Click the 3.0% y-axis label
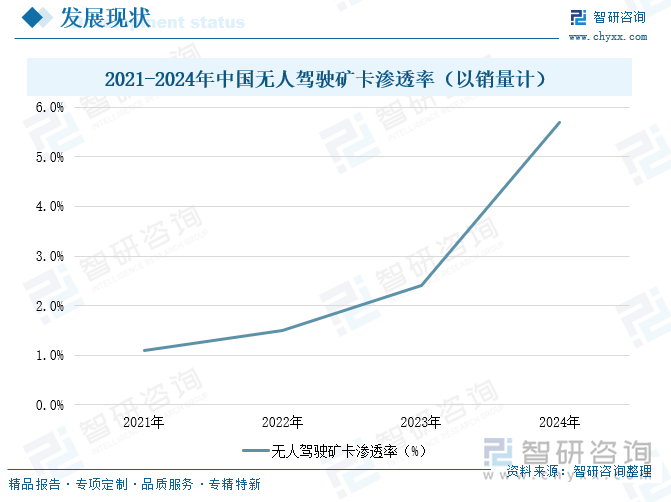The image size is (671, 502). pyautogui.click(x=50, y=256)
